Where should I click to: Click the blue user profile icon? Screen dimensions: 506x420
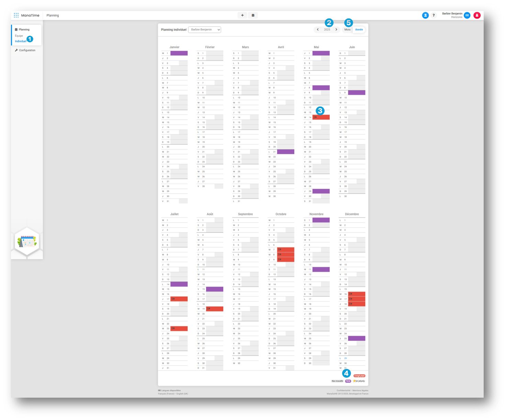pos(425,15)
